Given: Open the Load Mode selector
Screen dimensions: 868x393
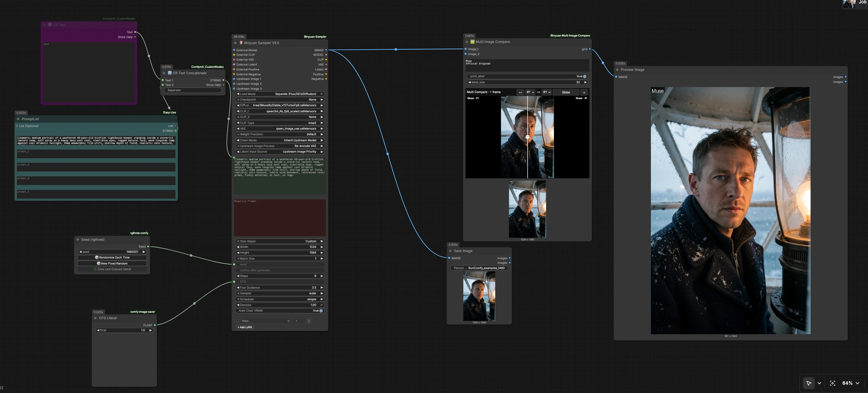Looking at the screenshot, I should [x=280, y=94].
